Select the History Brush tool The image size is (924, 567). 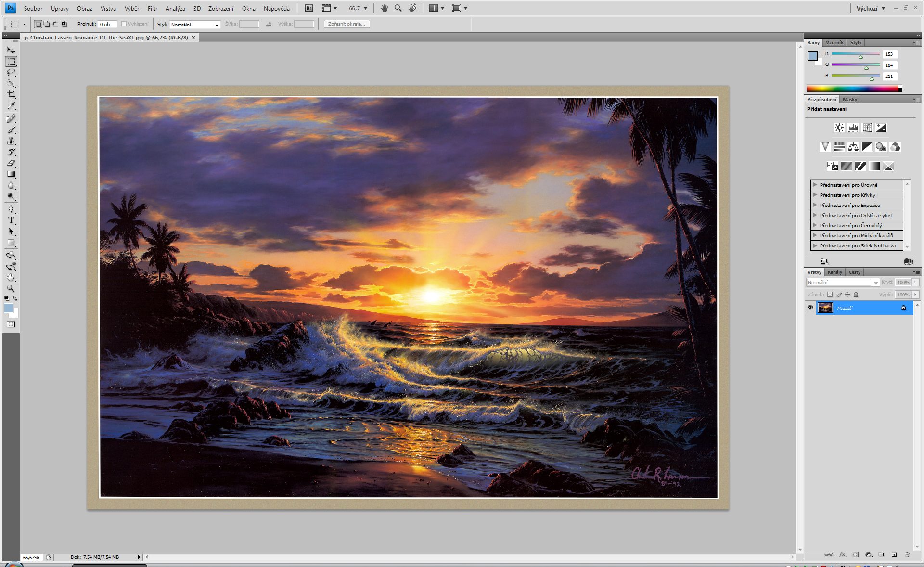[x=11, y=152]
